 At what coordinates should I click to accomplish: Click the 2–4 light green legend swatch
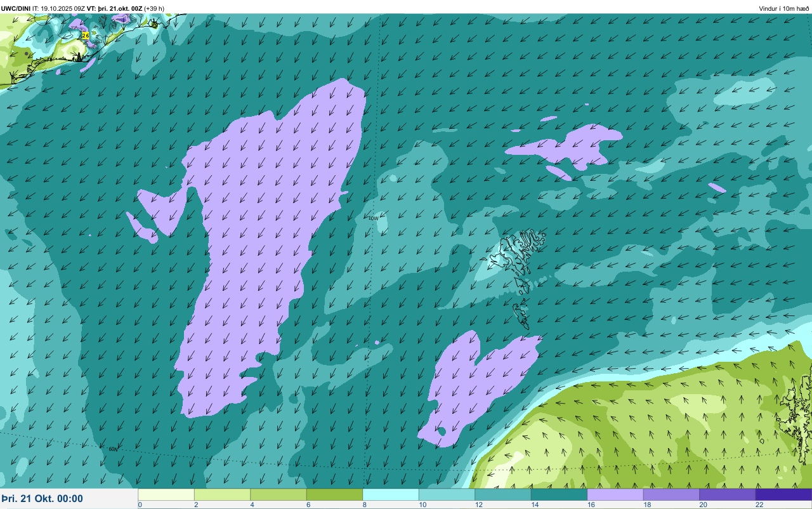[x=222, y=494]
